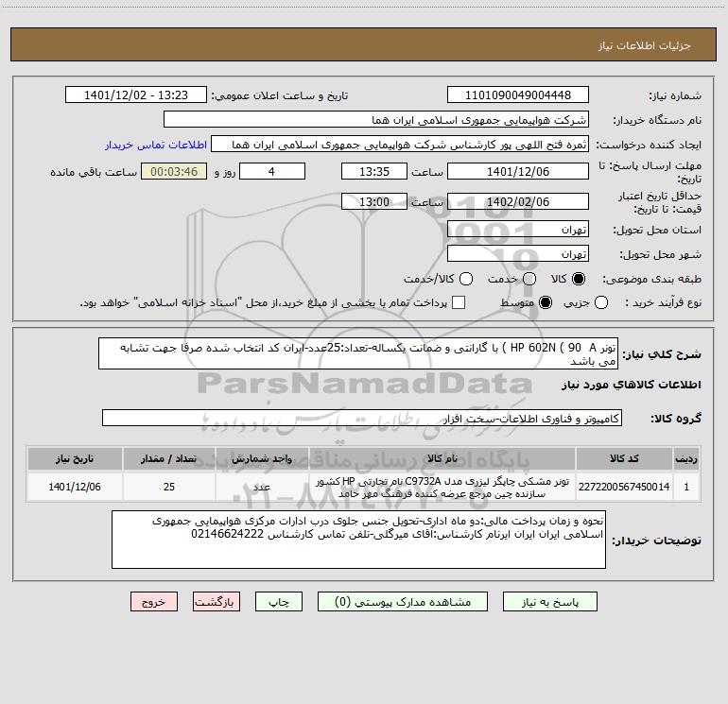Click the شرح کلی نیاز label
The height and width of the screenshot is (704, 728).
662,354
